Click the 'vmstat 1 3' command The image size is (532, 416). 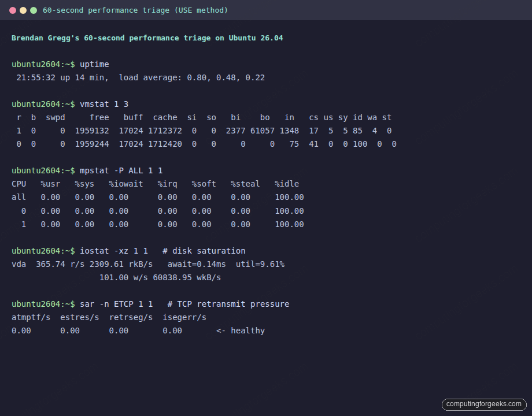coord(104,104)
